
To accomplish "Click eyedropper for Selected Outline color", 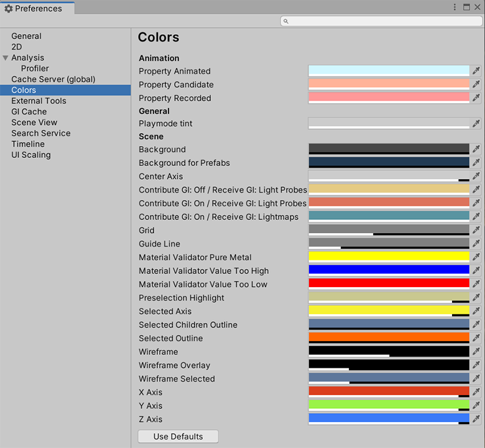I will coord(476,338).
